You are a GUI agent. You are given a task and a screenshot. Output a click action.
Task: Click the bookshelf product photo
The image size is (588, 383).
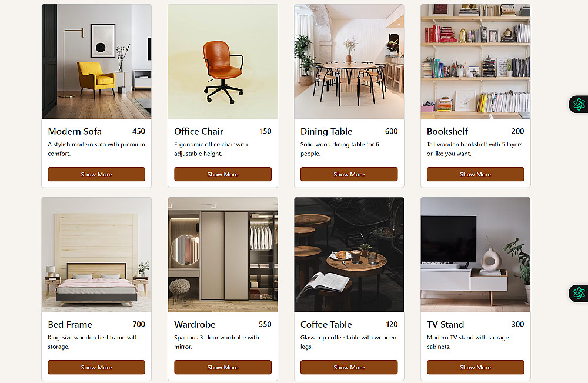click(476, 62)
